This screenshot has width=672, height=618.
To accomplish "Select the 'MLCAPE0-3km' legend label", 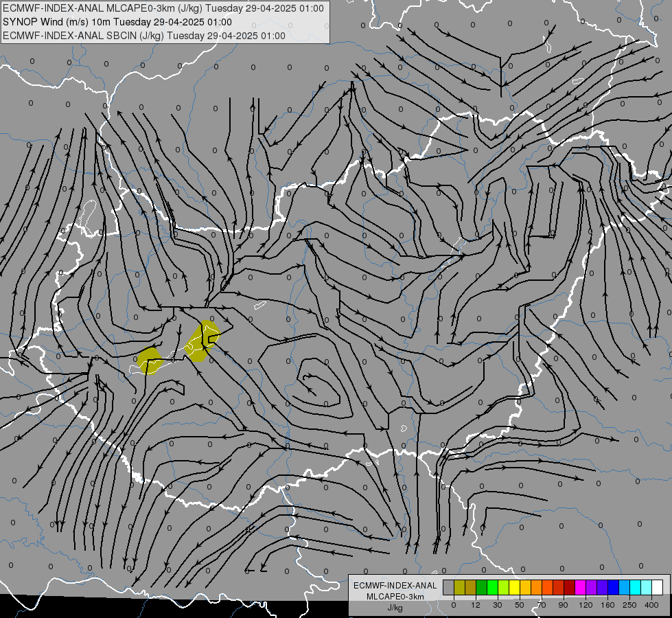I will tap(395, 597).
